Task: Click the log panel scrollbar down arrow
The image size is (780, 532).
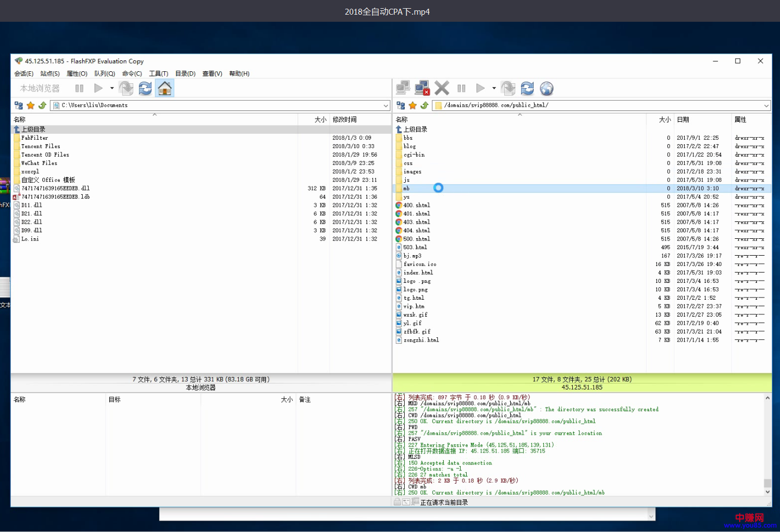Action: coord(767,492)
